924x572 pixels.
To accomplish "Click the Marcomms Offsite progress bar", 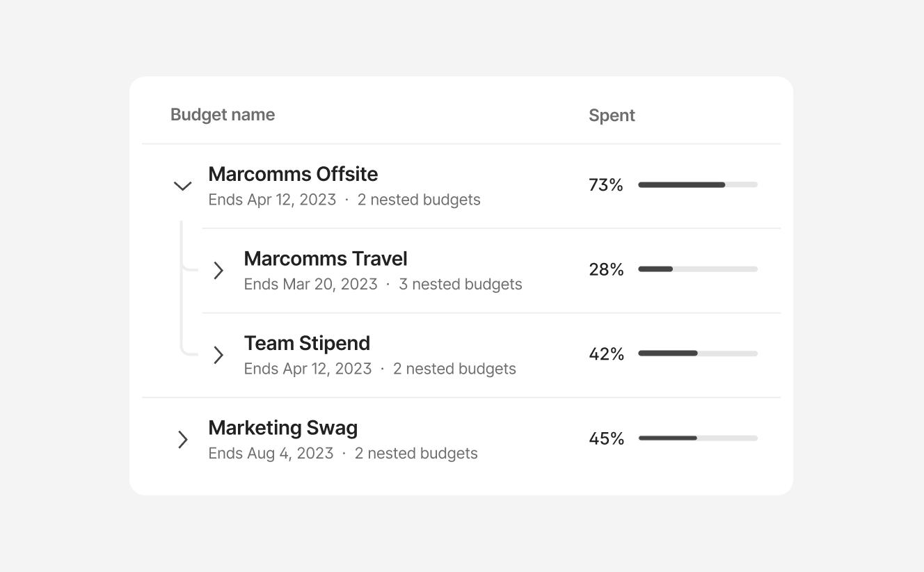I will [698, 185].
